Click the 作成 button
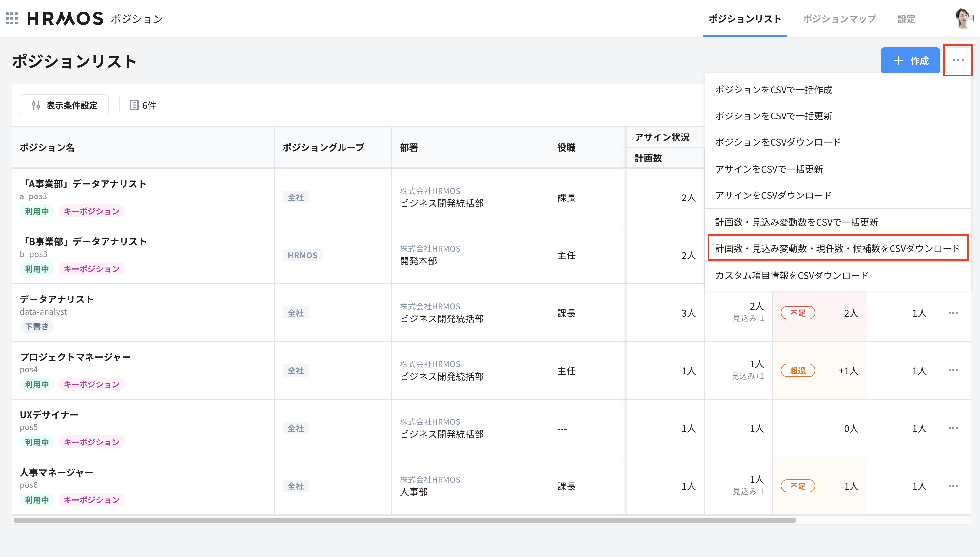This screenshot has width=980, height=557. pos(911,60)
